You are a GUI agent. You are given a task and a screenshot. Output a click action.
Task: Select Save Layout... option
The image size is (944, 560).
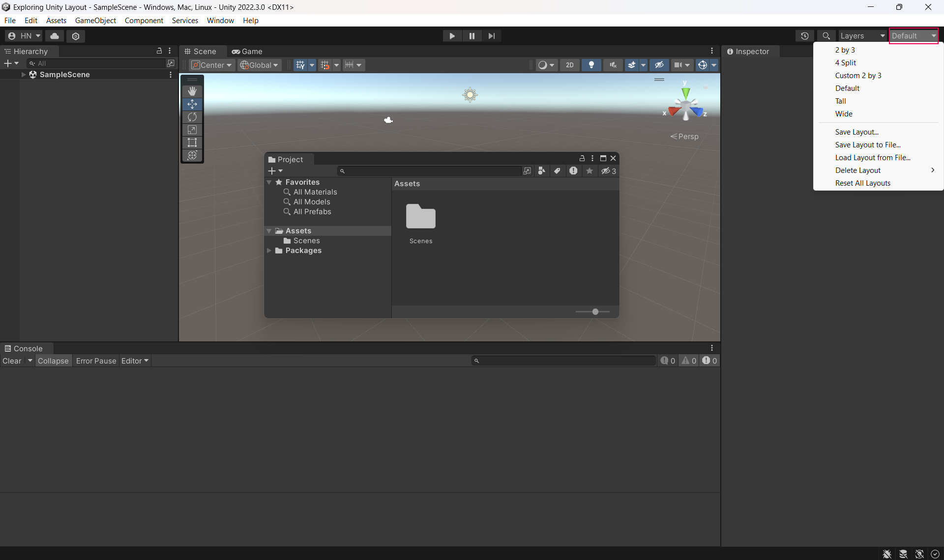click(x=856, y=132)
